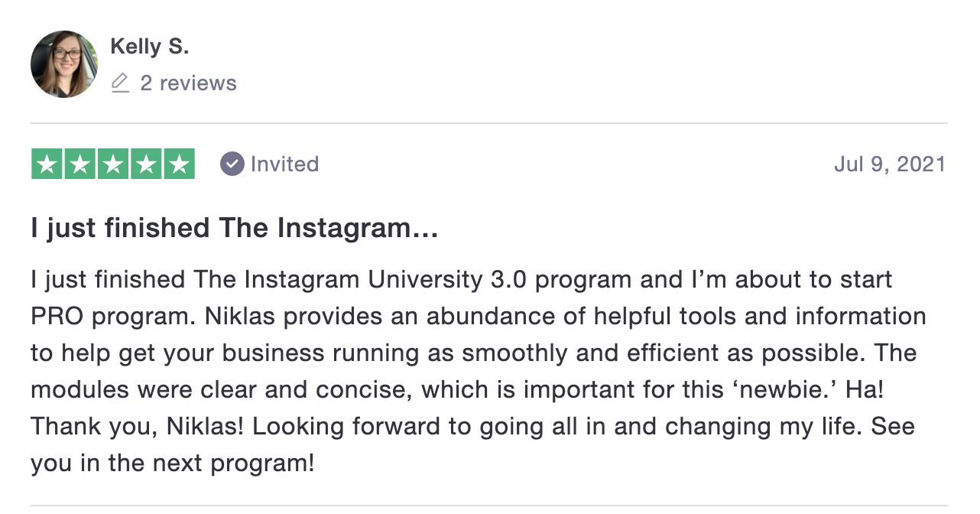
Task: Select the fourth green rating star
Action: point(146,164)
